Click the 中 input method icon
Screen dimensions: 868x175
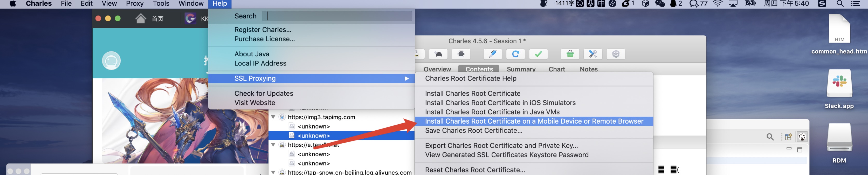click(x=601, y=4)
